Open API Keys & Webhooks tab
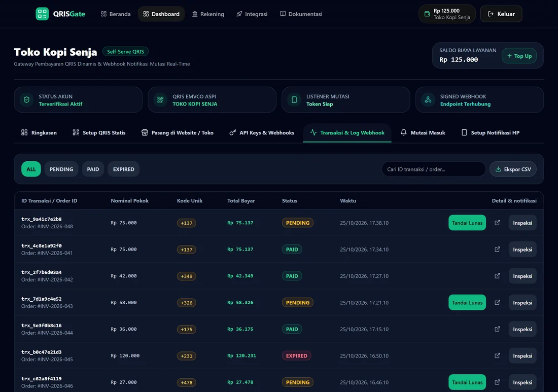Screen dimensions: 558x392 point(262,133)
